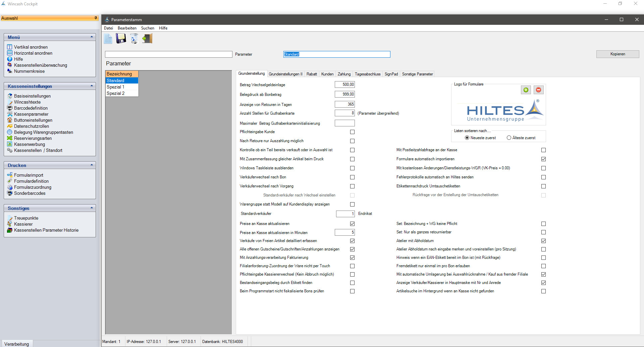The height and width of the screenshot is (347, 644).
Task: Open Kassenparameter in the sidebar
Action: pos(31,114)
